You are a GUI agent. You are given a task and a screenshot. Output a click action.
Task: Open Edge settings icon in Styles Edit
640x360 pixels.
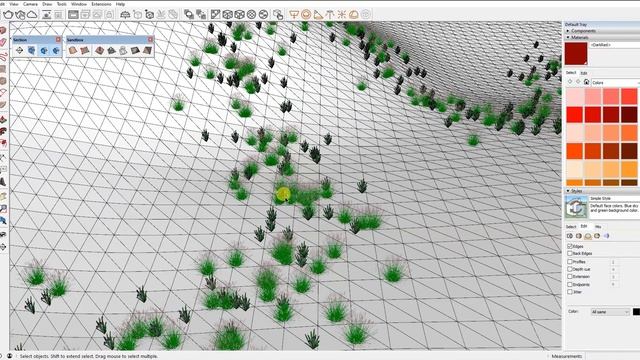click(x=570, y=236)
